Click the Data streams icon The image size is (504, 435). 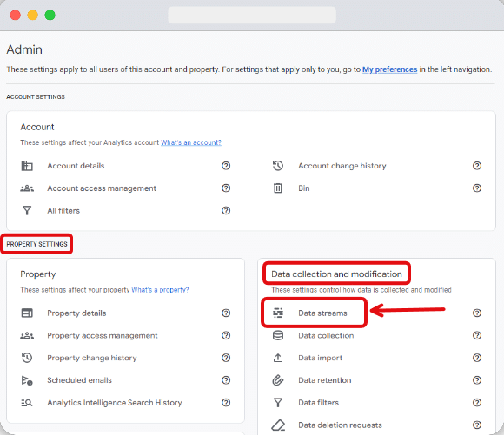point(278,313)
